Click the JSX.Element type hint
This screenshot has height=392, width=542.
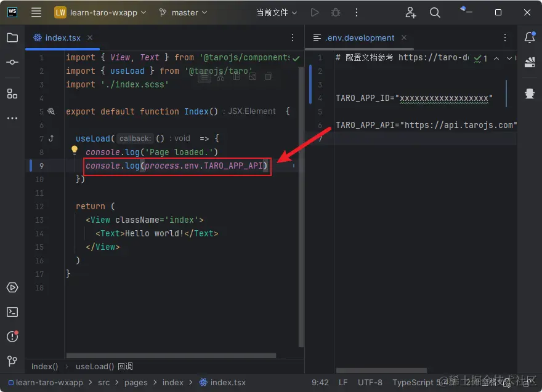[252, 111]
